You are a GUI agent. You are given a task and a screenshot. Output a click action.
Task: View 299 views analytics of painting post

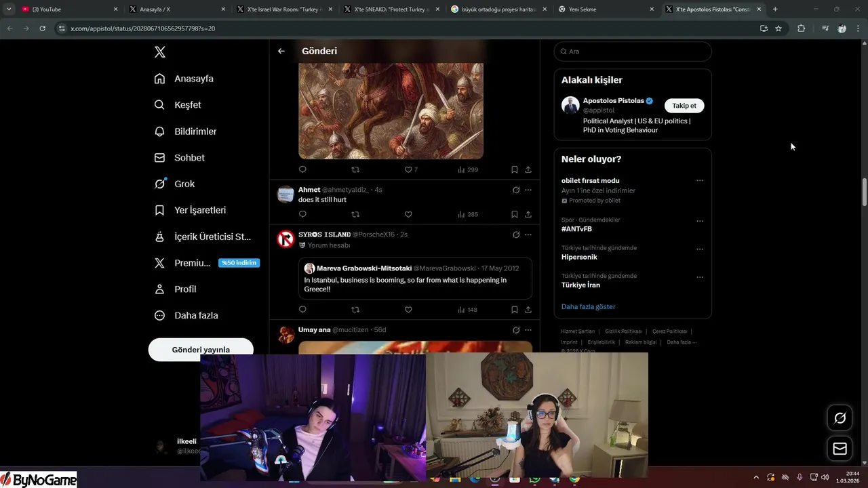tap(468, 169)
